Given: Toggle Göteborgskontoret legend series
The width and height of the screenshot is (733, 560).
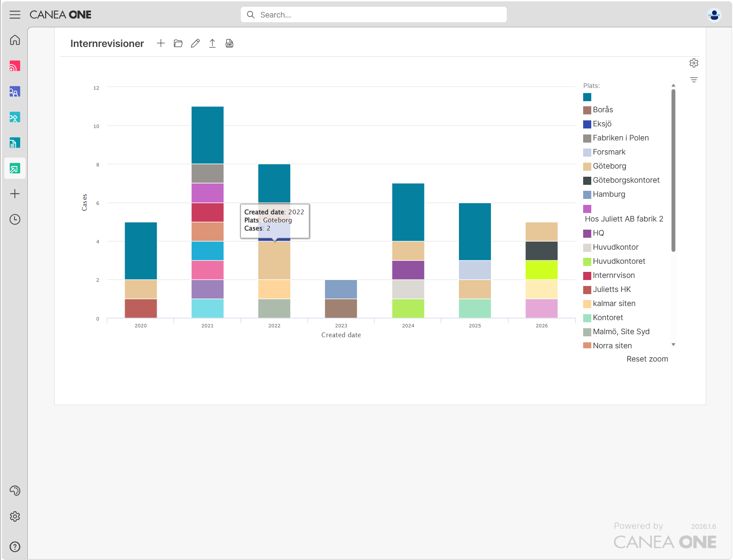Looking at the screenshot, I should click(621, 180).
